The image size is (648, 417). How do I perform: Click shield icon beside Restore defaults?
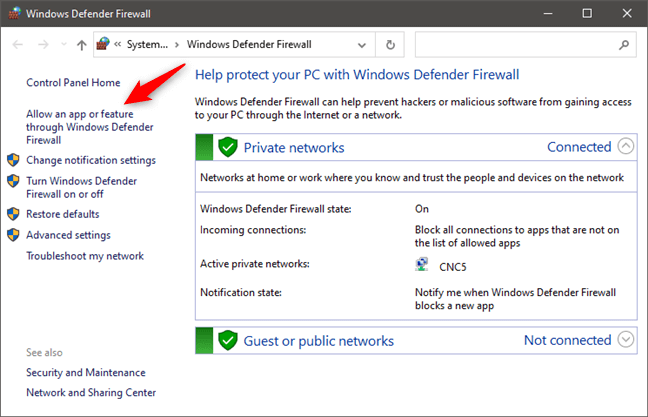pyautogui.click(x=13, y=214)
